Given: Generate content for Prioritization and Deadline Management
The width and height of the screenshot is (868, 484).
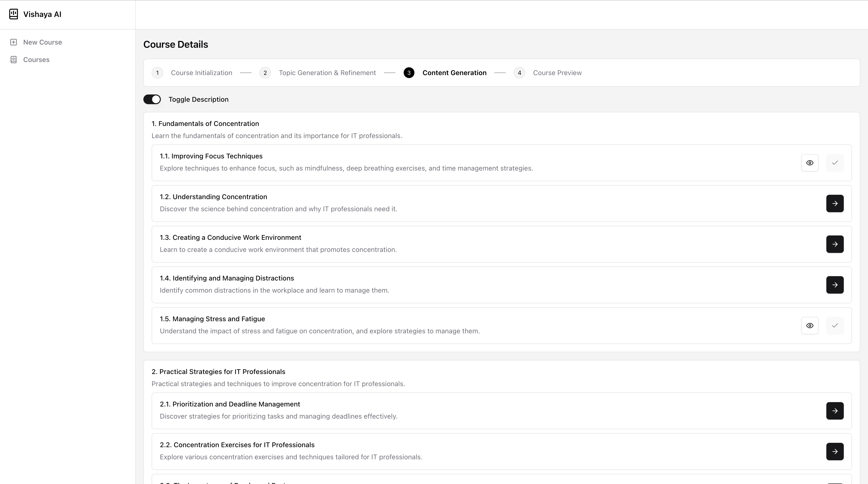Looking at the screenshot, I should pos(835,411).
